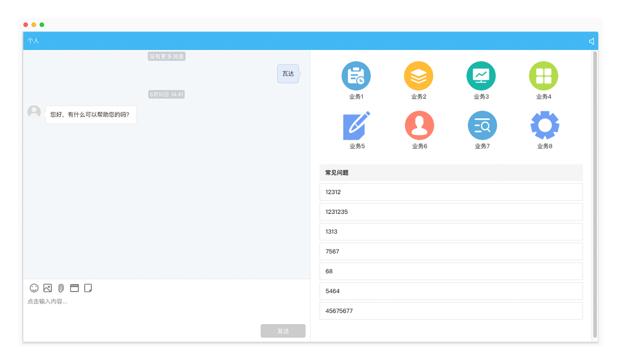Attach a file using the paperclip icon

click(x=61, y=288)
